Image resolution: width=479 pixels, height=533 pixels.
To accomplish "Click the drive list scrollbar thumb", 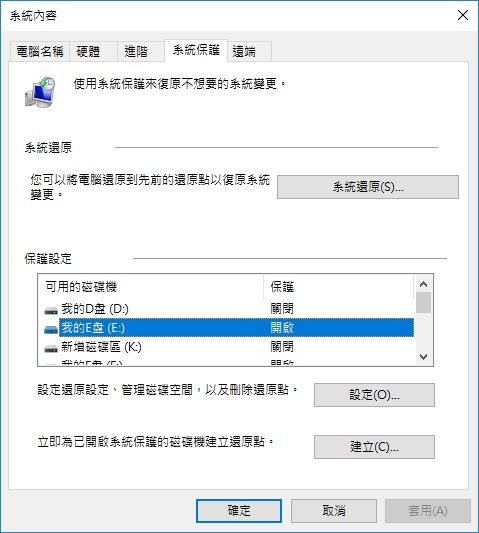I will click(x=423, y=302).
